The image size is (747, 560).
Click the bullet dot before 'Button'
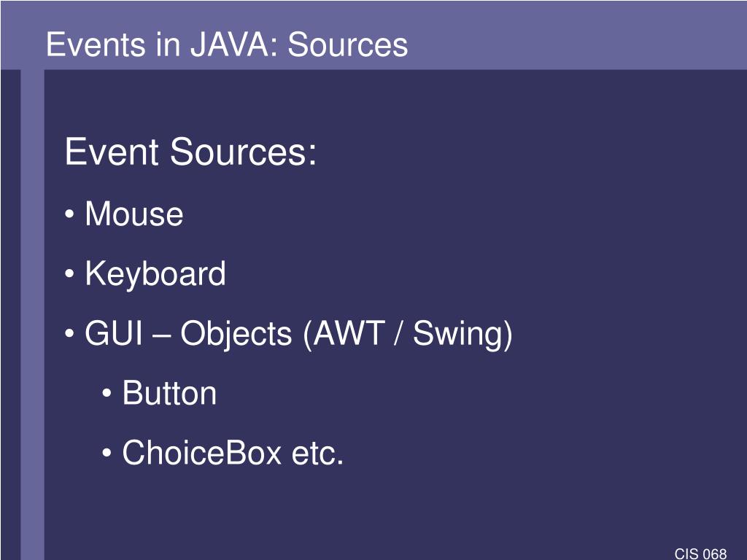pyautogui.click(x=107, y=394)
